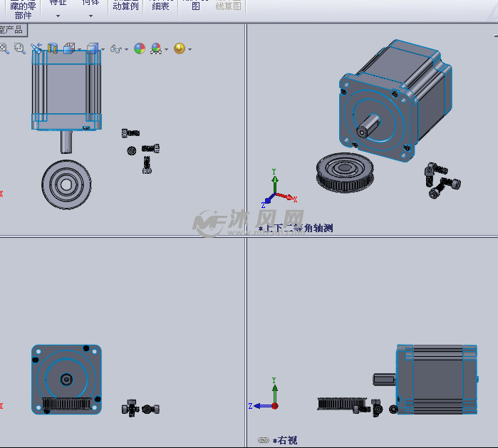Click the View Settings golden sphere icon
498x448 pixels.
179,48
